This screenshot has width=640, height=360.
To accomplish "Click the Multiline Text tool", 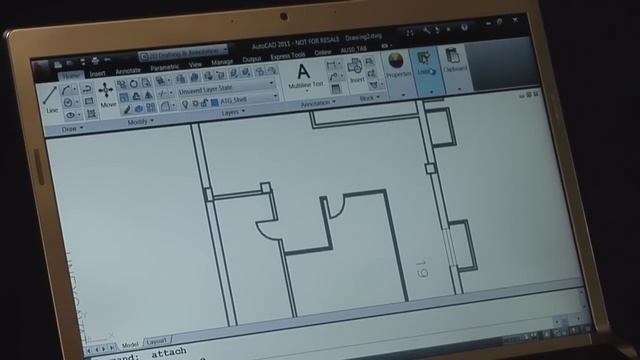I will pyautogui.click(x=304, y=76).
